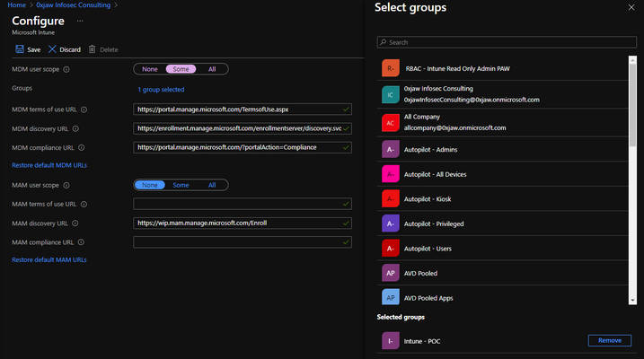644x359 pixels.
Task: Click Restore default MAM URLs
Action: click(x=49, y=259)
